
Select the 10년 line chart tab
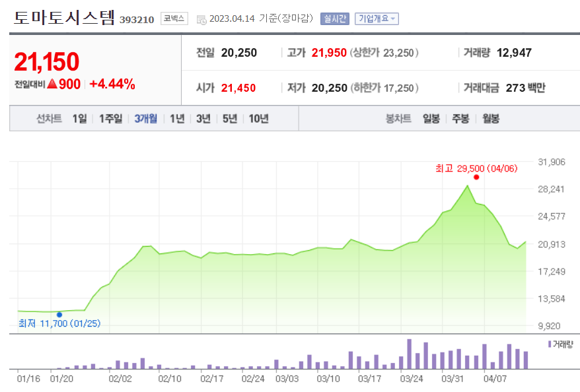click(258, 119)
